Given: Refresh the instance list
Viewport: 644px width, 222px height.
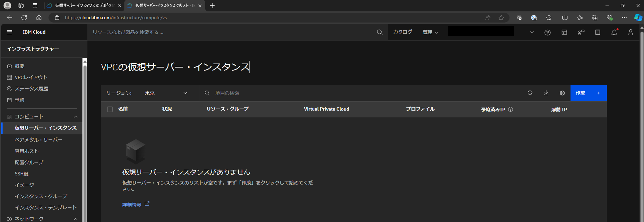Looking at the screenshot, I should tap(530, 93).
